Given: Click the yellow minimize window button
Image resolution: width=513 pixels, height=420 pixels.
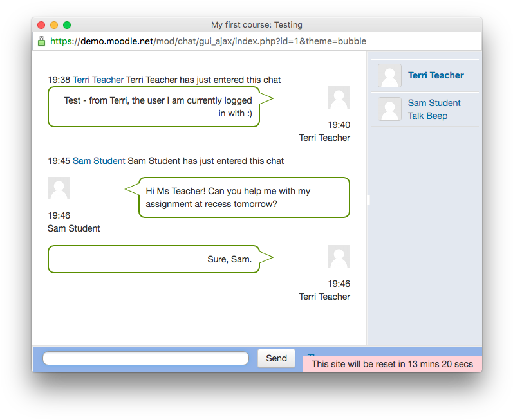Looking at the screenshot, I should point(54,25).
